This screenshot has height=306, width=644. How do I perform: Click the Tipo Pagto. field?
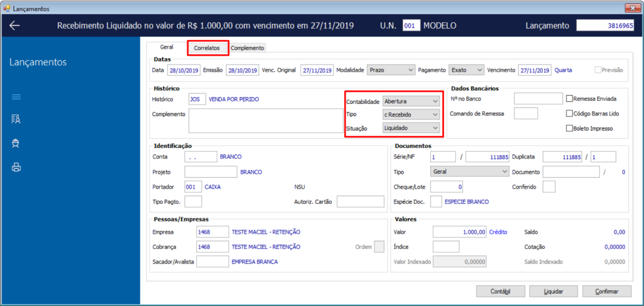coord(193,202)
